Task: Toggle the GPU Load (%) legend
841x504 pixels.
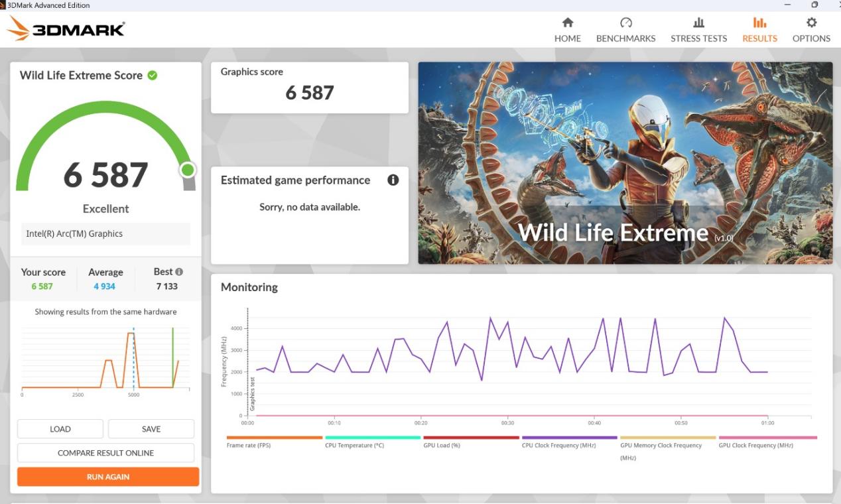Action: (471, 442)
